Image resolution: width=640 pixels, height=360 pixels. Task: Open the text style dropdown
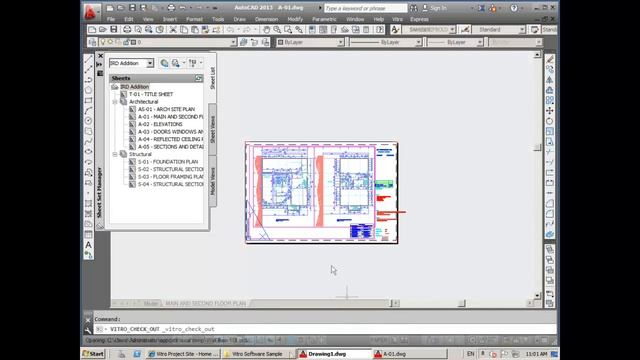452,29
